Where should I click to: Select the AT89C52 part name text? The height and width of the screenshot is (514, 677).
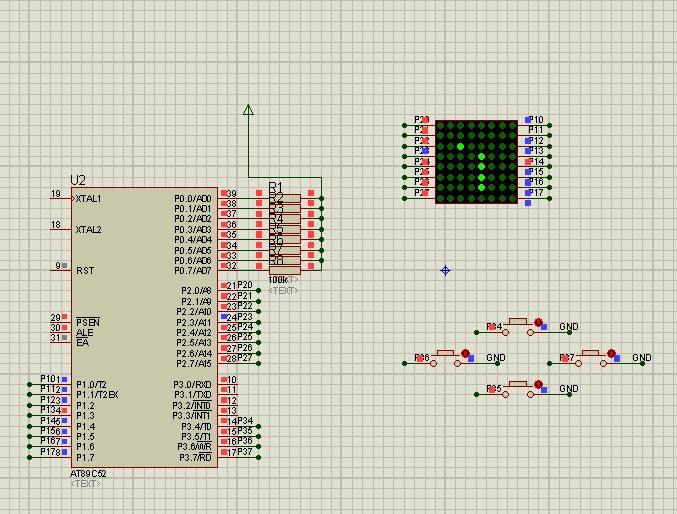(88, 473)
